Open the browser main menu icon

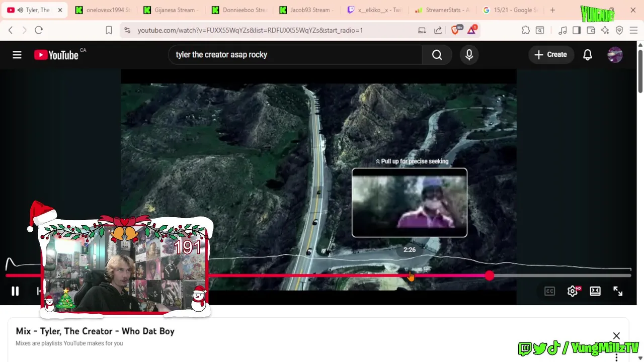coord(633,30)
